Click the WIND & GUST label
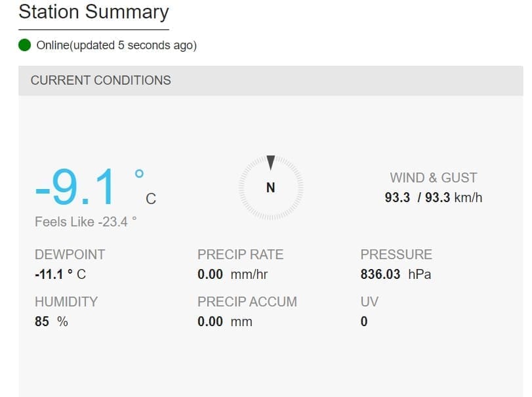Viewport: 532px width, 397px height. 434,178
